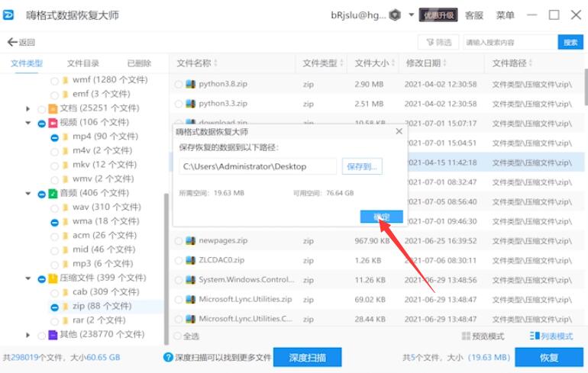Image resolution: width=588 pixels, height=373 pixels.
Task: Toggle the emf folder checkbox
Action: 54,95
